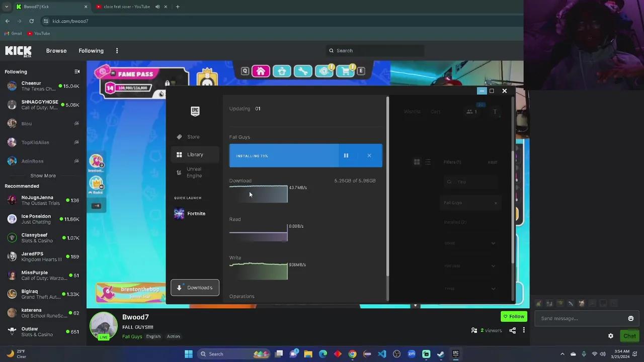Switch library to grid view
Screen dimensions: 644x362
coord(417,162)
